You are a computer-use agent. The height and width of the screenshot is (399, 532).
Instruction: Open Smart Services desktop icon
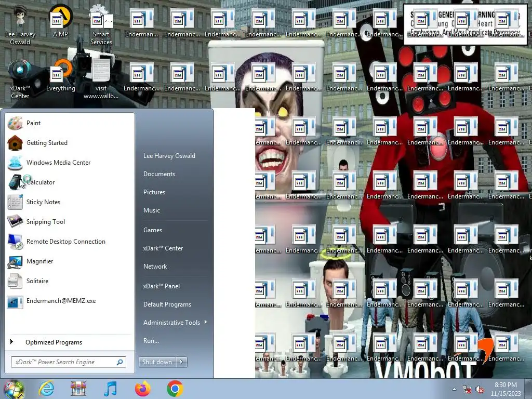click(101, 25)
